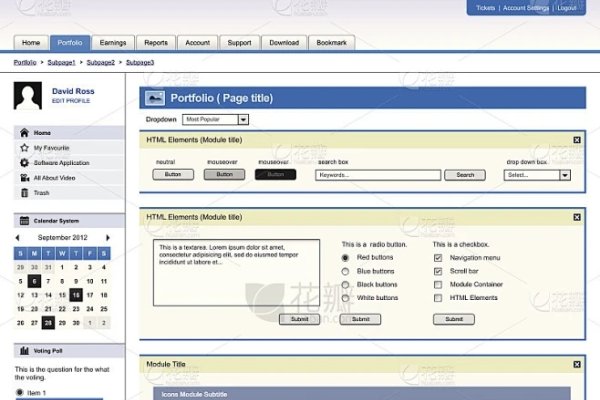Viewport: 600px width, 400px height.
Task: Click the All About Video icon
Action: [x=24, y=177]
